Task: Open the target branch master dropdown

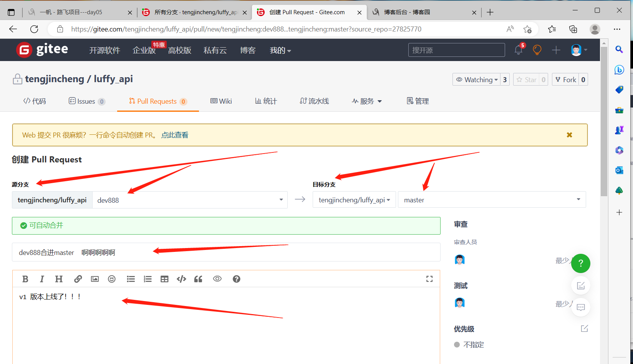Action: (x=492, y=200)
